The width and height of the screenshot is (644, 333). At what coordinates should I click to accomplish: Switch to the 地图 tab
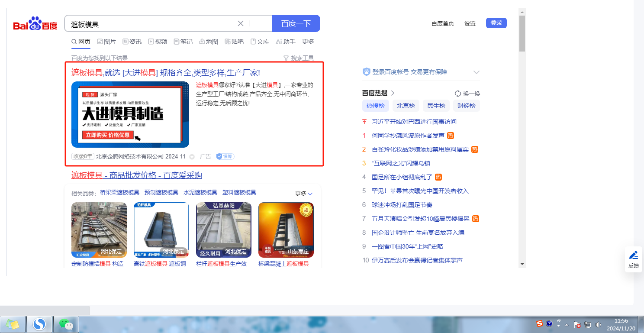click(209, 42)
